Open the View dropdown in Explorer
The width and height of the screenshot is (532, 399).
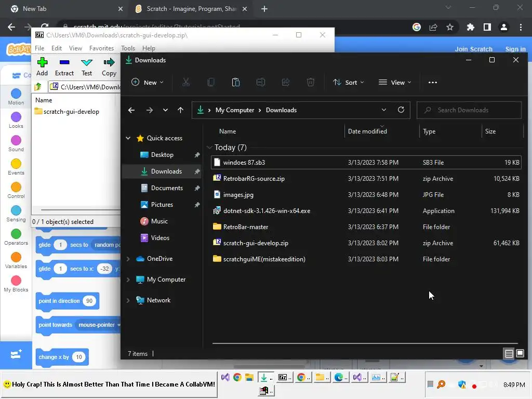coord(395,82)
